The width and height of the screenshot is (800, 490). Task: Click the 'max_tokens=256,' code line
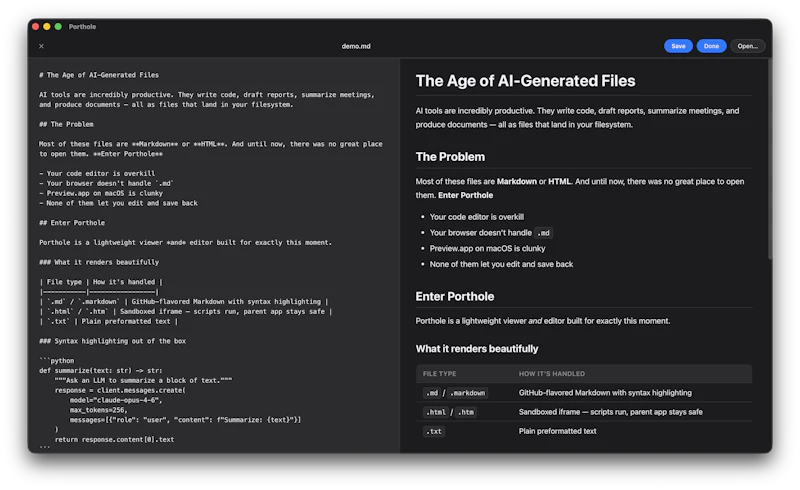[x=98, y=410]
